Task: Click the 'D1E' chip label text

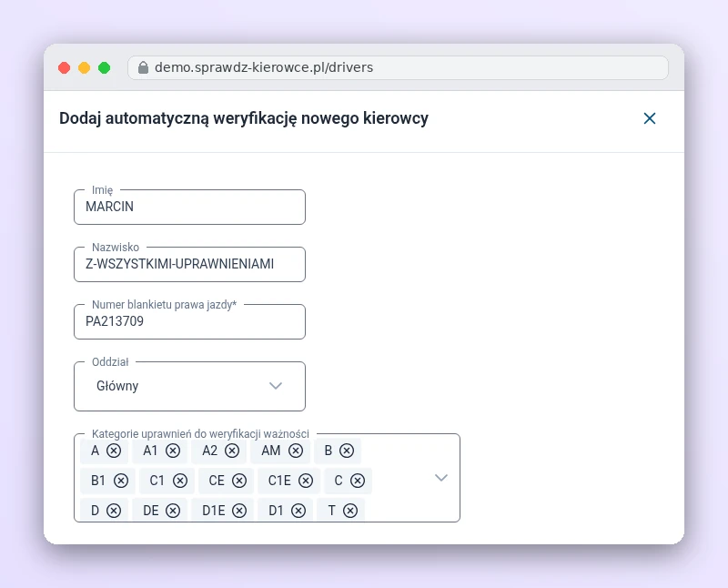Action: tap(214, 511)
